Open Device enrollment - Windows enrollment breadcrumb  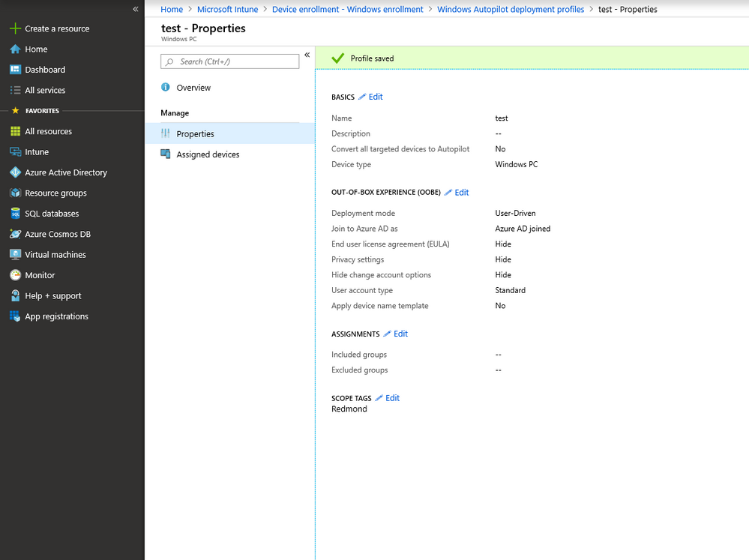click(347, 9)
